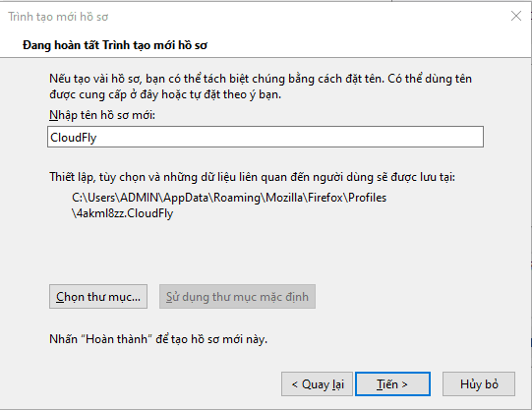Click the profile name field containing CloudFly
Screen dimensions: 532x410
tap(266, 137)
